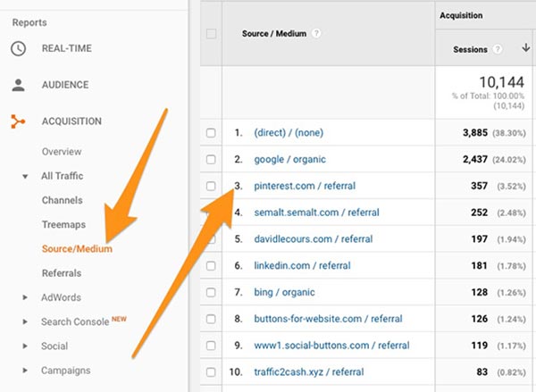Check the pinterest.com / referral row checkbox

coord(211,186)
